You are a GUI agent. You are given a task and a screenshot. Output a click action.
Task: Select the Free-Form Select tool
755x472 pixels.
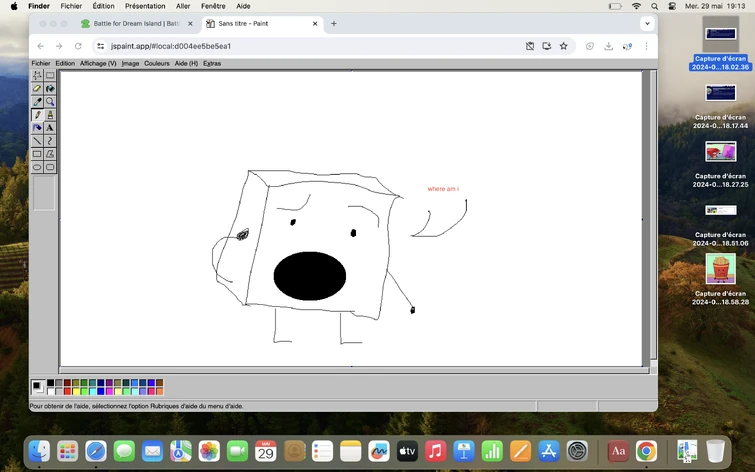click(x=37, y=76)
